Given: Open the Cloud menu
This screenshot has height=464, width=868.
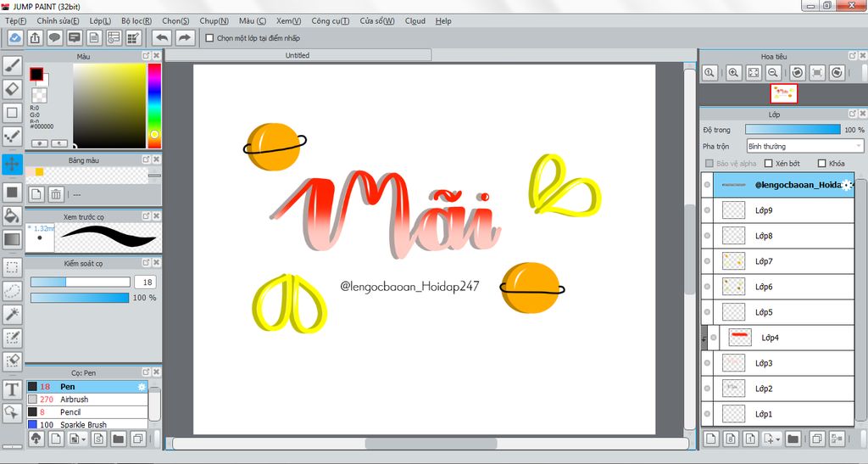Looking at the screenshot, I should coord(415,21).
